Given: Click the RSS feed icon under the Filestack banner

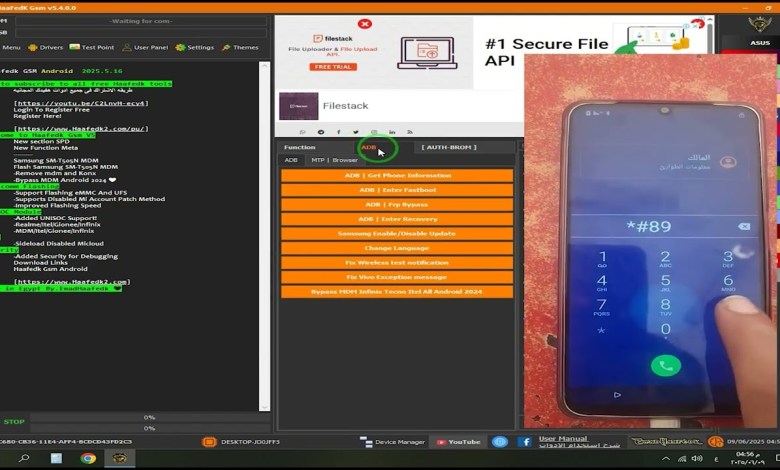Looking at the screenshot, I should coord(409,132).
